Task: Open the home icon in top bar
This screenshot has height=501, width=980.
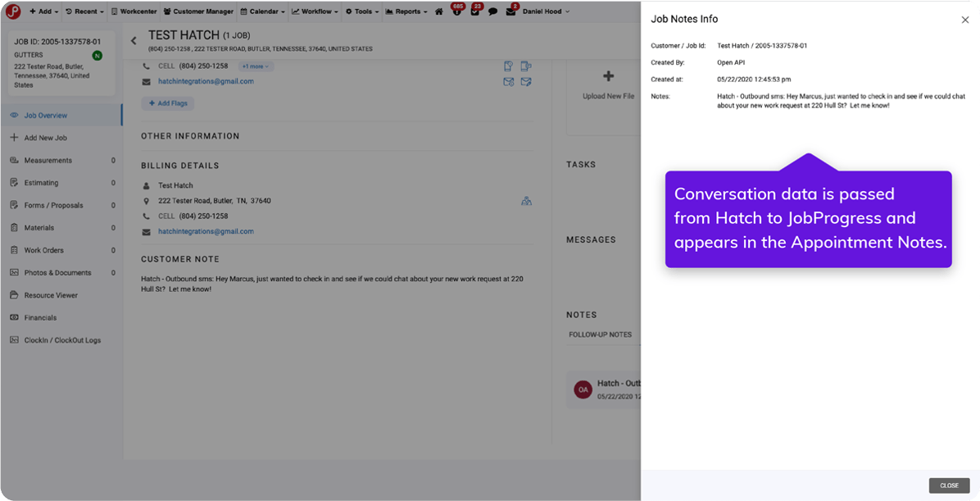Action: tap(439, 11)
